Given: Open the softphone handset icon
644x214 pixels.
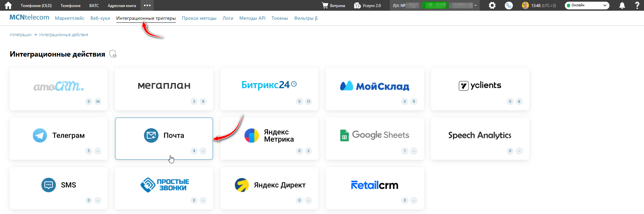Looking at the screenshot, I should click(x=509, y=5).
